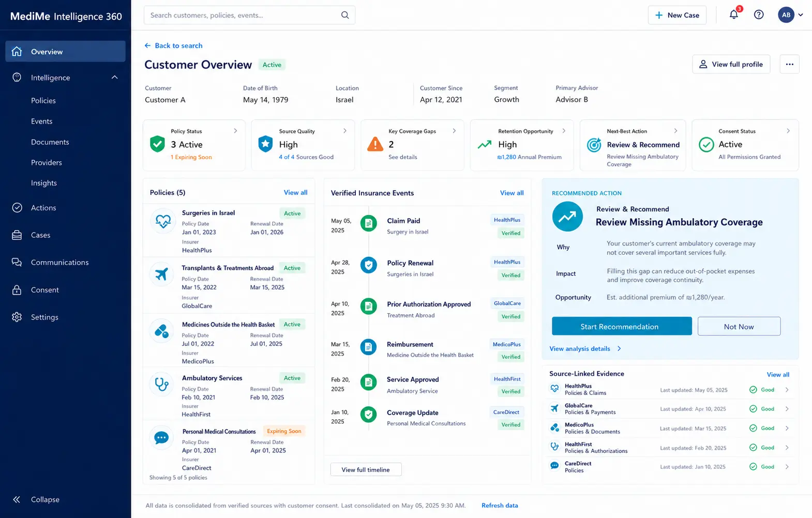Click the Policy Renewal event shield icon
812x518 pixels.
pos(368,265)
